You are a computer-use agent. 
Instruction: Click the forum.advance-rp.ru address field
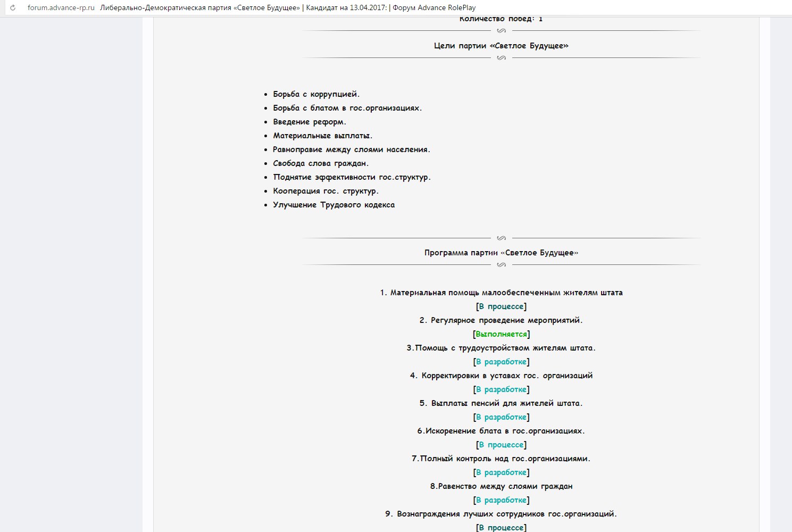coord(61,8)
